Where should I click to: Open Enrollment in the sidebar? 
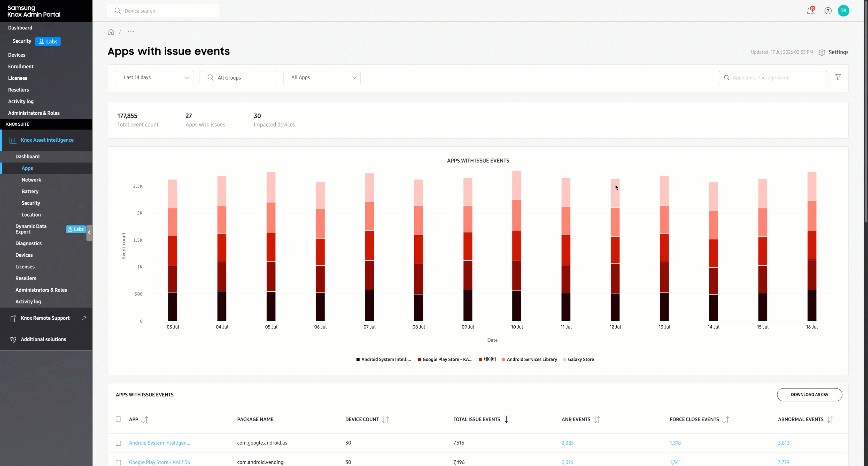coord(21,66)
